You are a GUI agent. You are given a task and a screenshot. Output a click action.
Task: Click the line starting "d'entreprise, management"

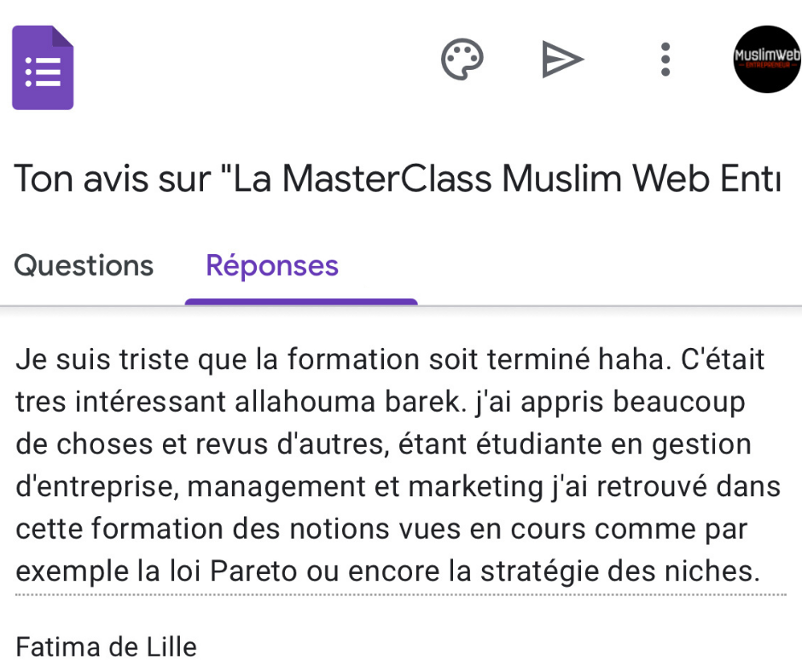click(x=398, y=487)
